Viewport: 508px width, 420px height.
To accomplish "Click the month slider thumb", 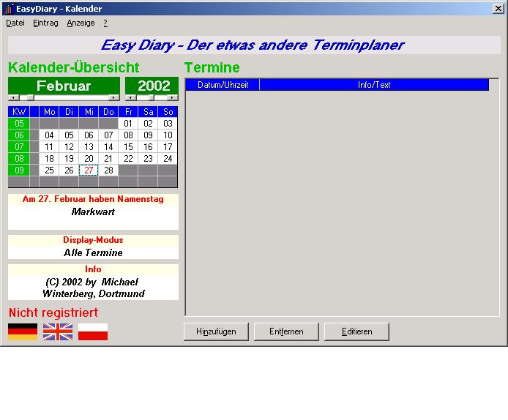I will [x=31, y=97].
